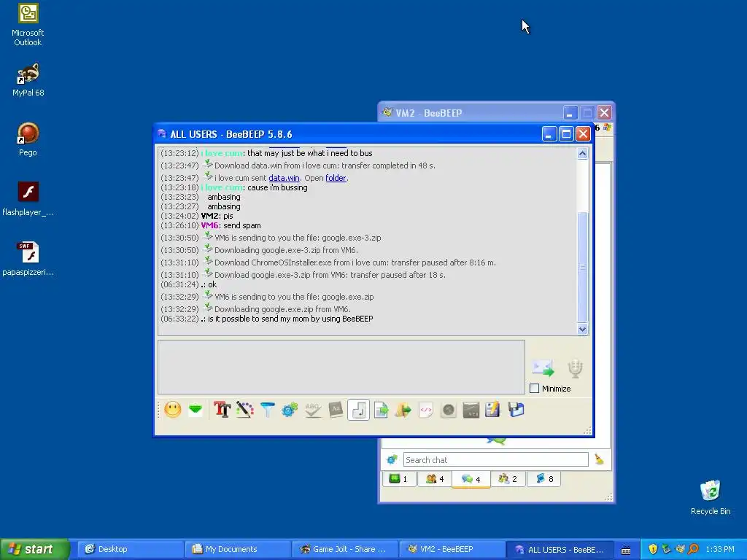Image resolution: width=747 pixels, height=560 pixels.
Task: Click the send file document icon
Action: (x=381, y=410)
